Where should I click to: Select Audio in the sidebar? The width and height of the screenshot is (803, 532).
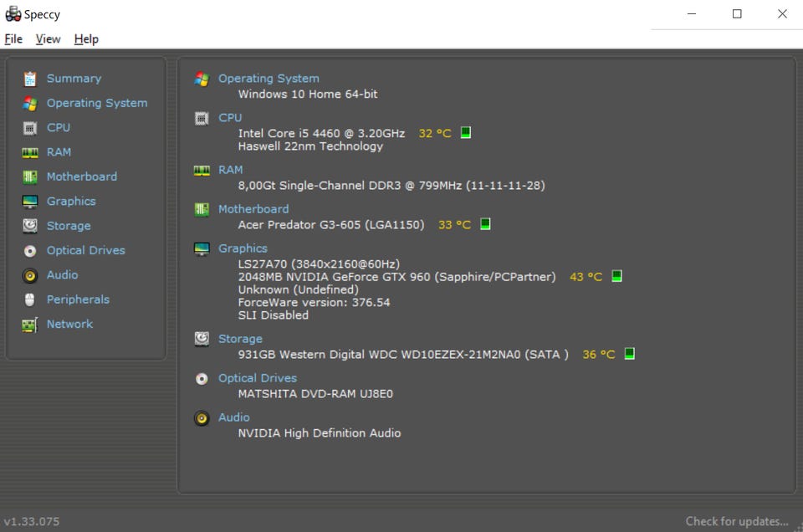click(63, 275)
